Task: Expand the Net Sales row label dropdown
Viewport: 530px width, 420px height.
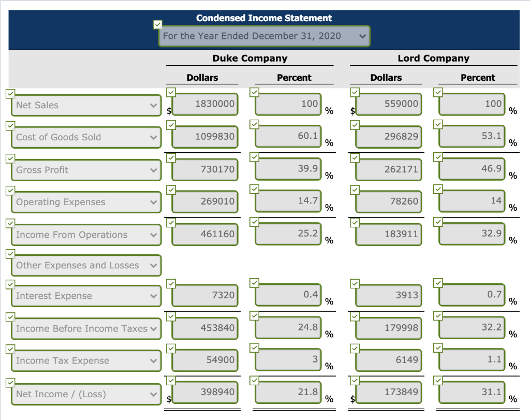Action: (x=85, y=105)
